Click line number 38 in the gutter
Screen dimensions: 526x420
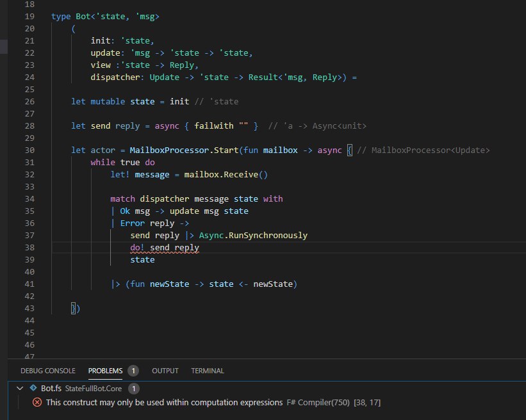pos(28,248)
